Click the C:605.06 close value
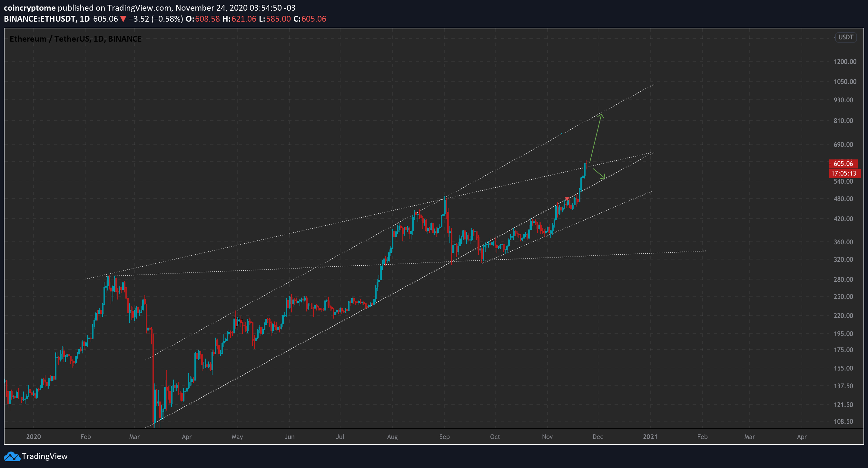The height and width of the screenshot is (468, 868). click(310, 19)
